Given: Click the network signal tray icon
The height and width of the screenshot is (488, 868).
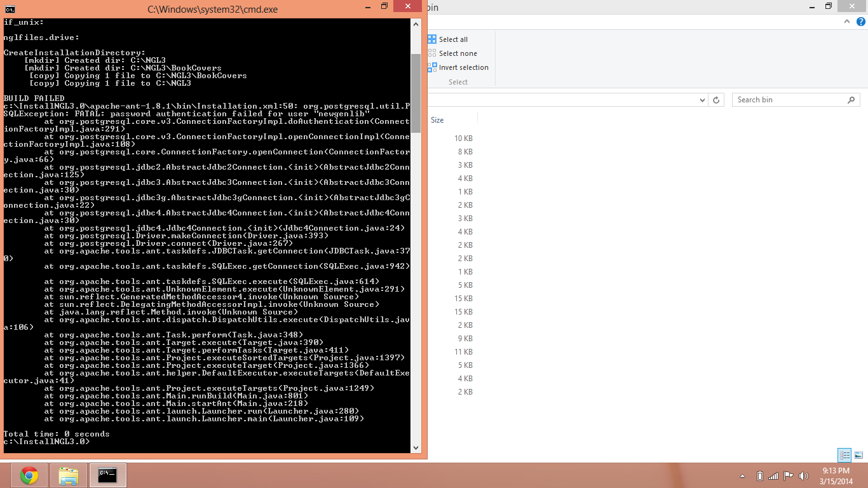Looking at the screenshot, I should [x=773, y=476].
